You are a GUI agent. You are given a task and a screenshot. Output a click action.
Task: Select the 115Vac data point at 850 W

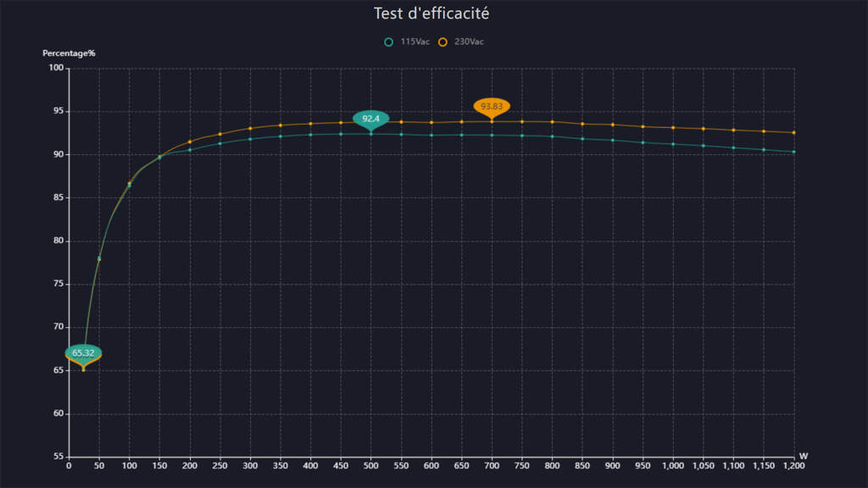[x=582, y=139]
